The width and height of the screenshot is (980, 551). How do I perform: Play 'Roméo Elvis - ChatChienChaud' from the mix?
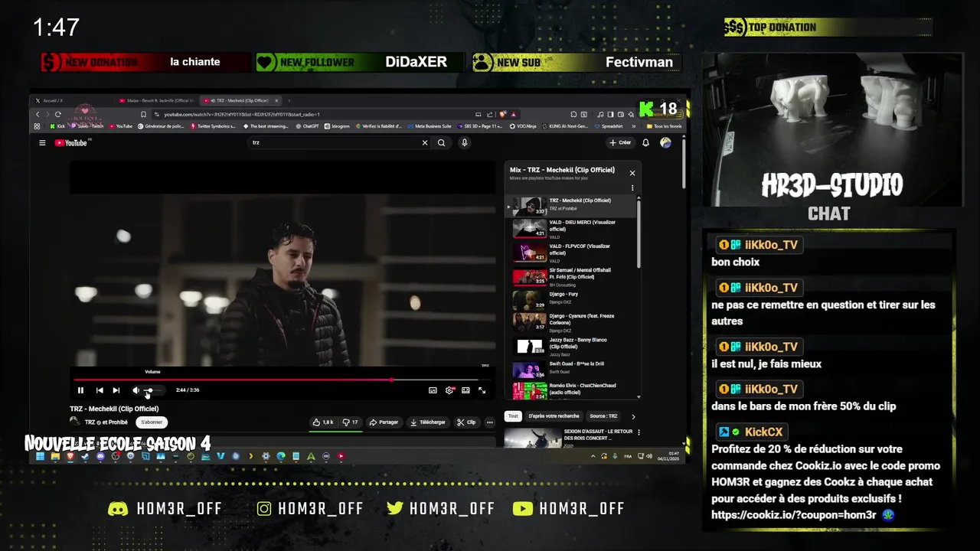click(572, 391)
